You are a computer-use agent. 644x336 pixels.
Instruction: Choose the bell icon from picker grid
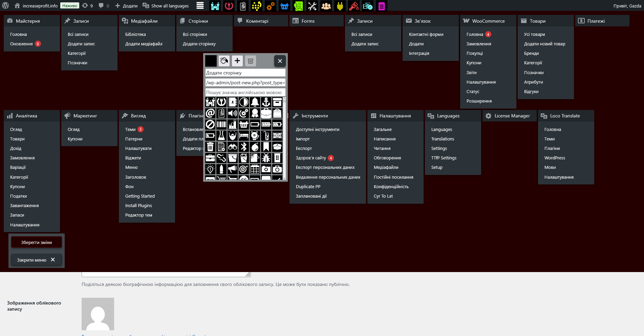point(255,102)
